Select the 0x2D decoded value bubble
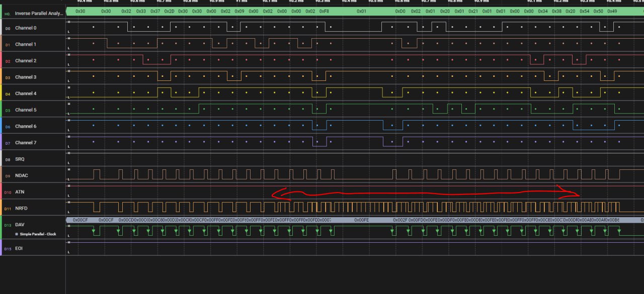The image size is (644, 294). [170, 11]
